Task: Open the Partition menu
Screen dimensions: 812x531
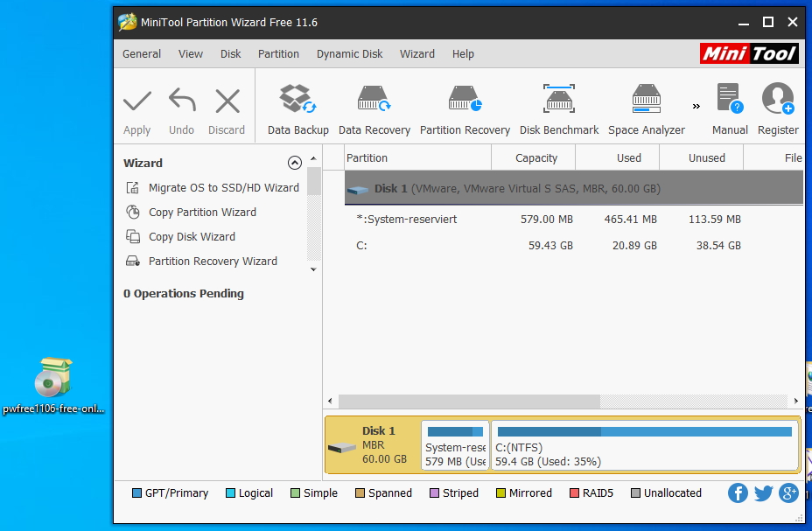Action: tap(278, 54)
